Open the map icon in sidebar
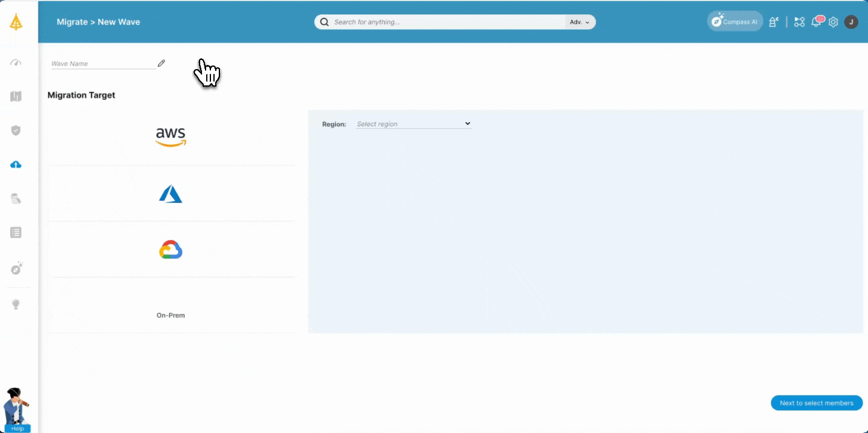 (x=16, y=96)
